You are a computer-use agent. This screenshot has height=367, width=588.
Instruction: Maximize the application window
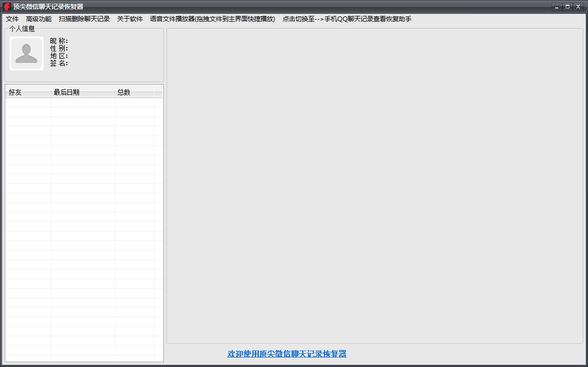[567, 7]
